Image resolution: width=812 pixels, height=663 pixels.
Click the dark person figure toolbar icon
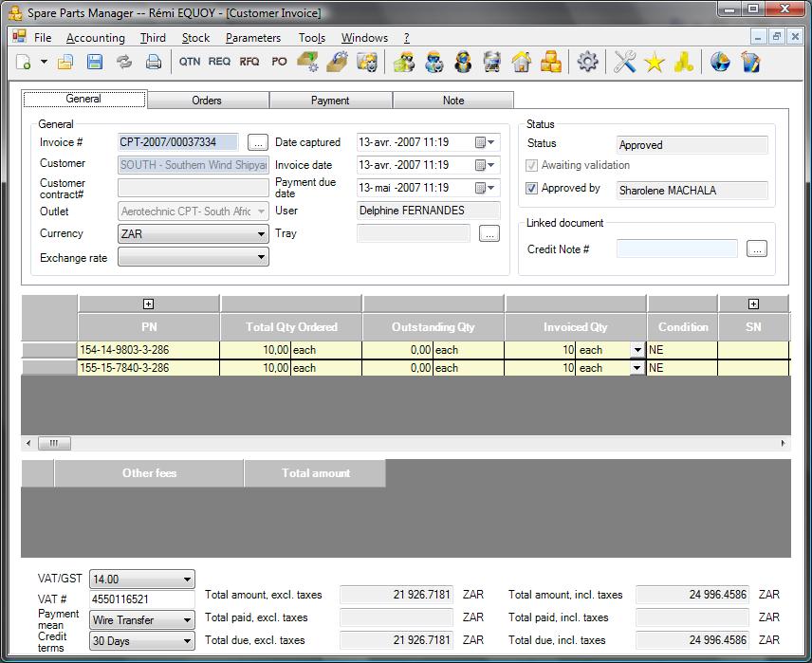464,63
